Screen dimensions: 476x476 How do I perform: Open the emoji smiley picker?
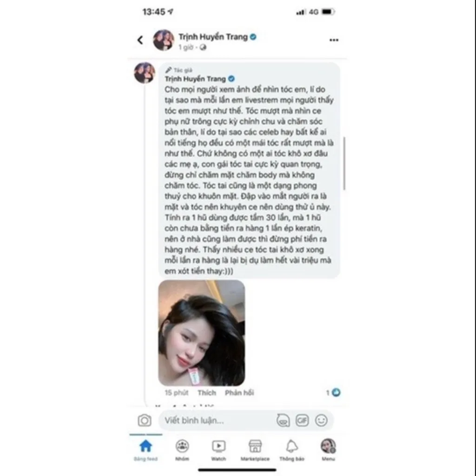click(x=321, y=420)
